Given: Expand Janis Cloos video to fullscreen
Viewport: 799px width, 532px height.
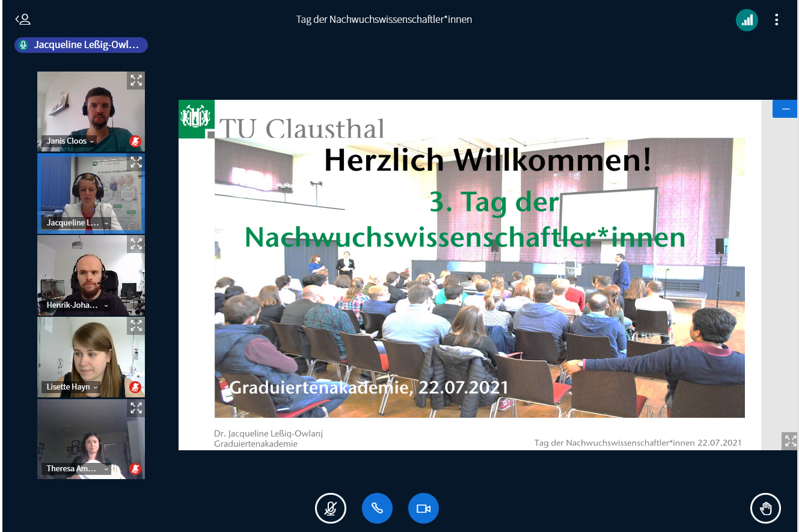Looking at the screenshot, I should pyautogui.click(x=136, y=81).
